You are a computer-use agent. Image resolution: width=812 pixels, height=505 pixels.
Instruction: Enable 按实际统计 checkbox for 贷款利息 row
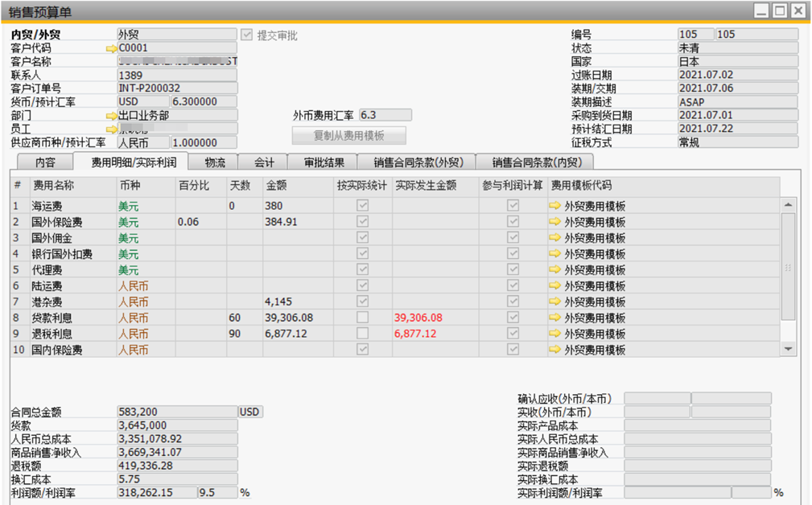362,317
